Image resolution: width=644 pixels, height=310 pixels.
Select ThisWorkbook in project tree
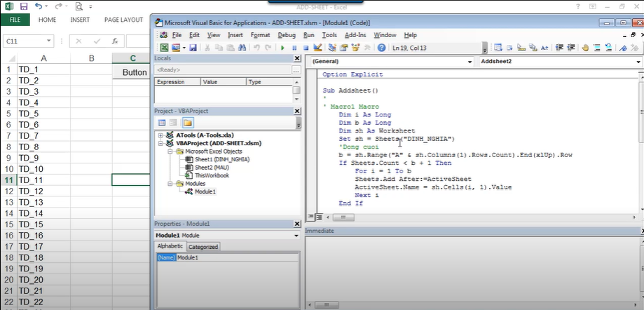[212, 175]
